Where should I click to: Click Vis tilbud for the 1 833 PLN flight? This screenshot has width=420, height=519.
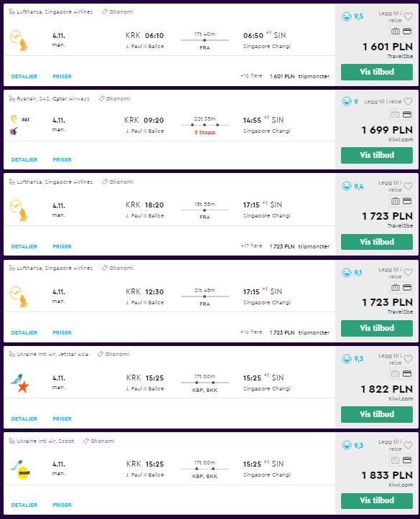pyautogui.click(x=377, y=500)
